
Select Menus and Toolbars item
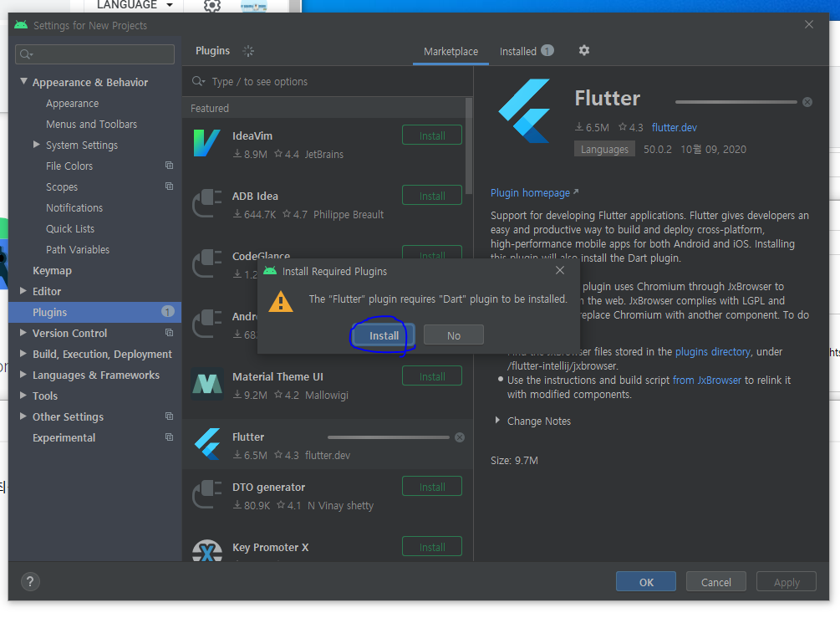(91, 125)
